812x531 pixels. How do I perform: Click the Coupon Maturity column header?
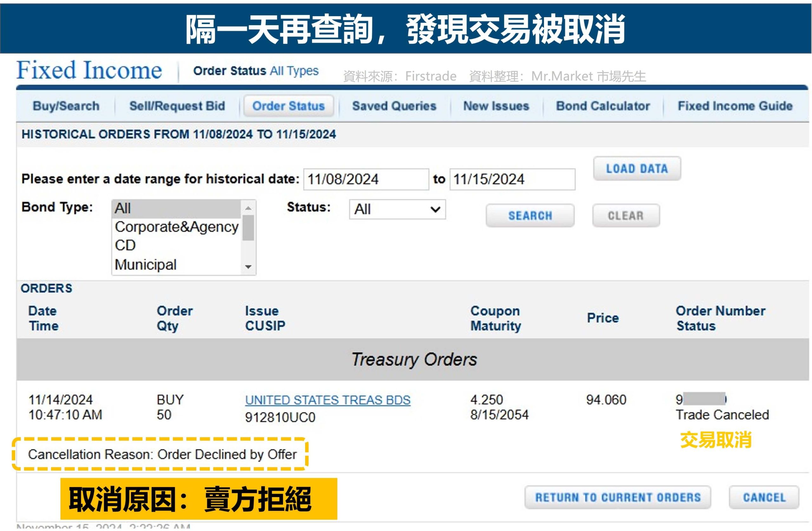click(496, 318)
